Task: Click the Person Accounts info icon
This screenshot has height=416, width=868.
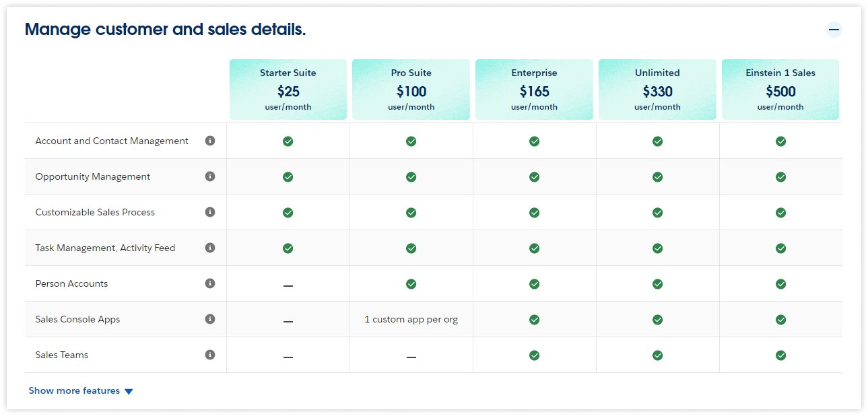Action: (209, 283)
